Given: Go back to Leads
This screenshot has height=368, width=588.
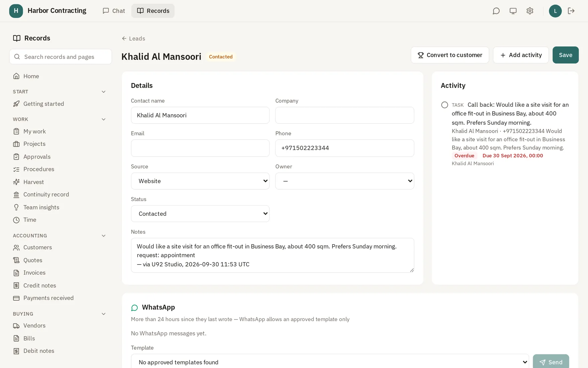Looking at the screenshot, I should (x=133, y=38).
